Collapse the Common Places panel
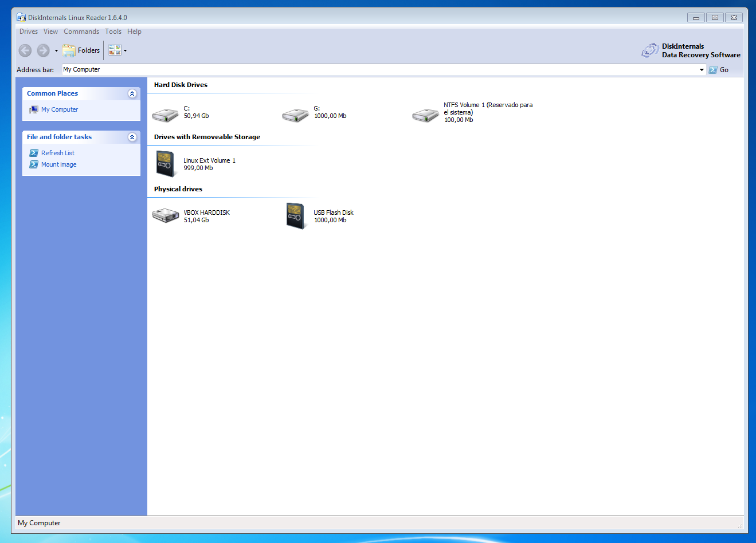The image size is (756, 543). pyautogui.click(x=132, y=93)
